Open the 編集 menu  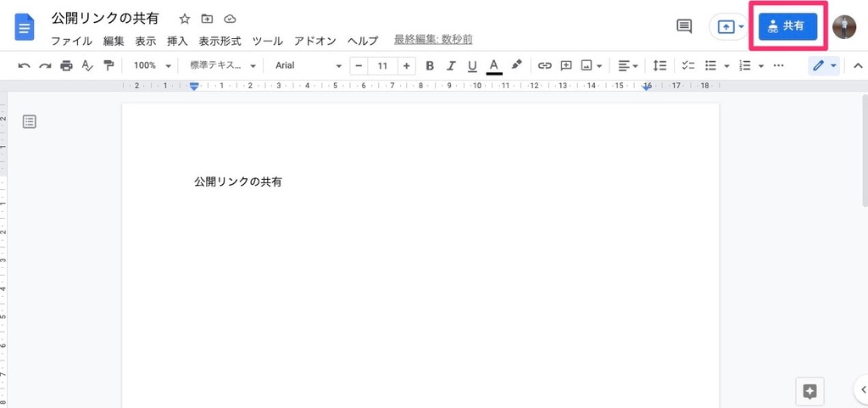[114, 41]
